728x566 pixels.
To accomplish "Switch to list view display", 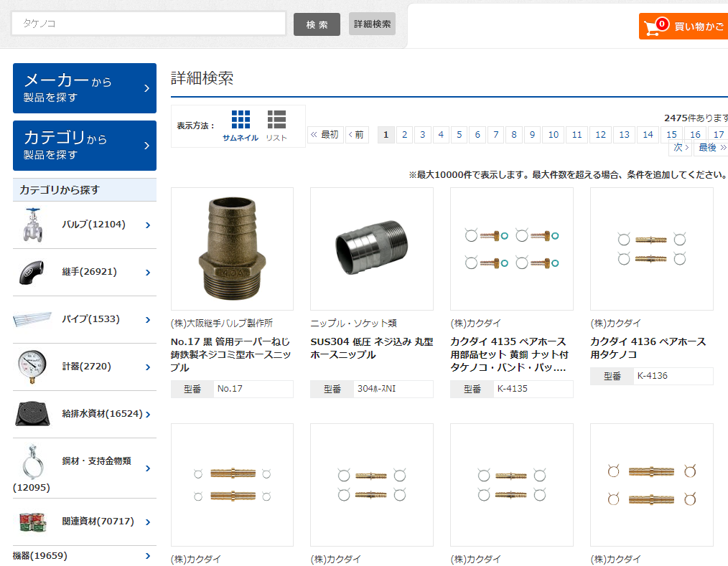I will [x=276, y=126].
